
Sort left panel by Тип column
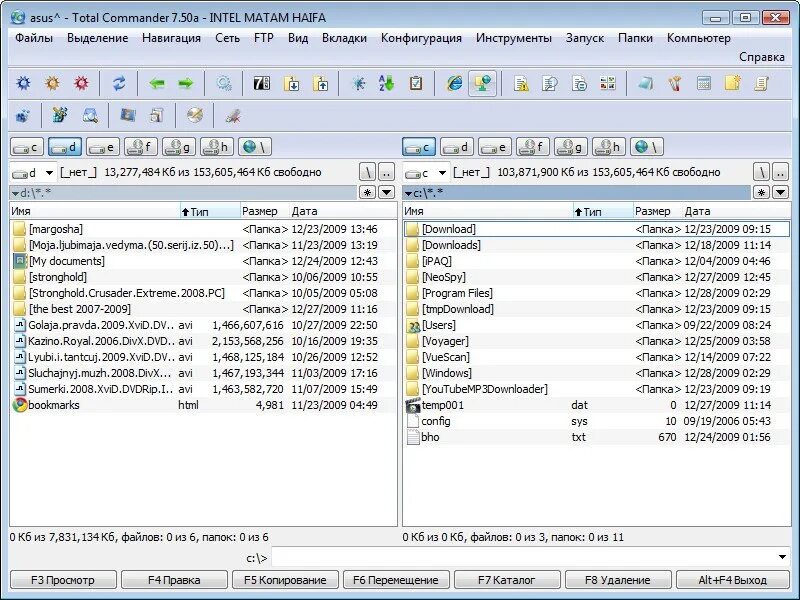point(210,211)
